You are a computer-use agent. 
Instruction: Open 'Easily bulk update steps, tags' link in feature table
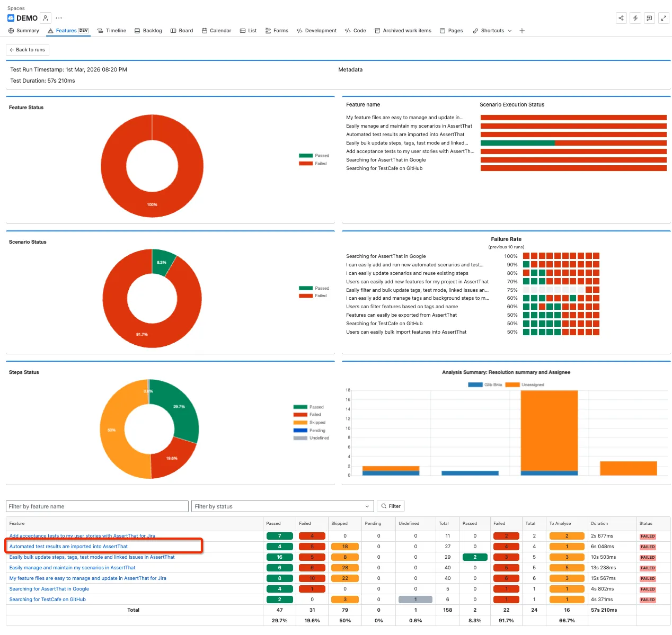pos(92,557)
